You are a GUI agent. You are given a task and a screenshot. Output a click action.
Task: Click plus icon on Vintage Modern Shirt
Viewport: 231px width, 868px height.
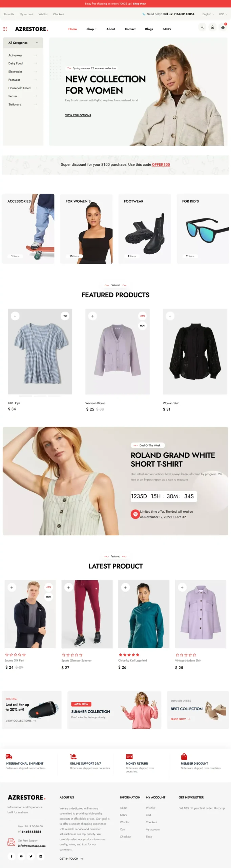[182, 587]
